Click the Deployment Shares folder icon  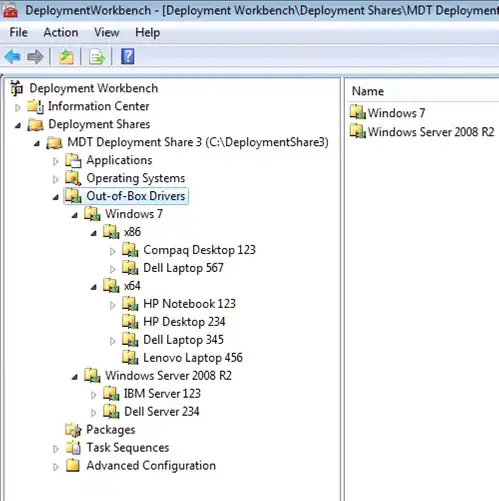[x=36, y=124]
